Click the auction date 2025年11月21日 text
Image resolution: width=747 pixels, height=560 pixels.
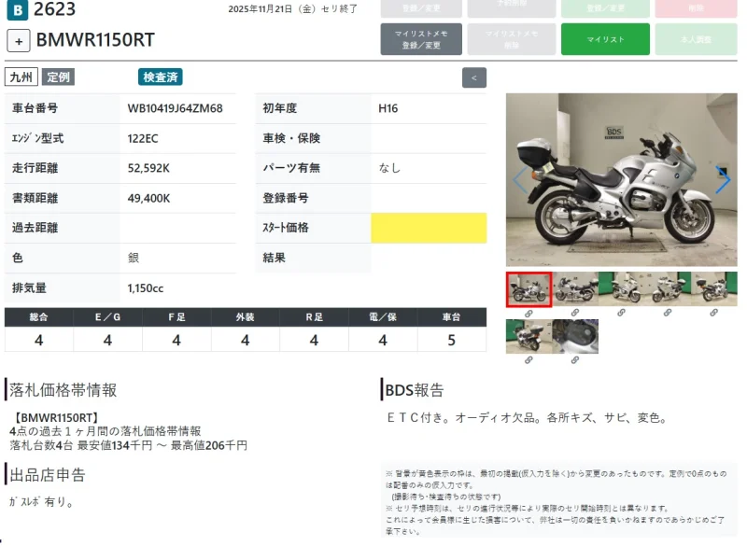(261, 9)
